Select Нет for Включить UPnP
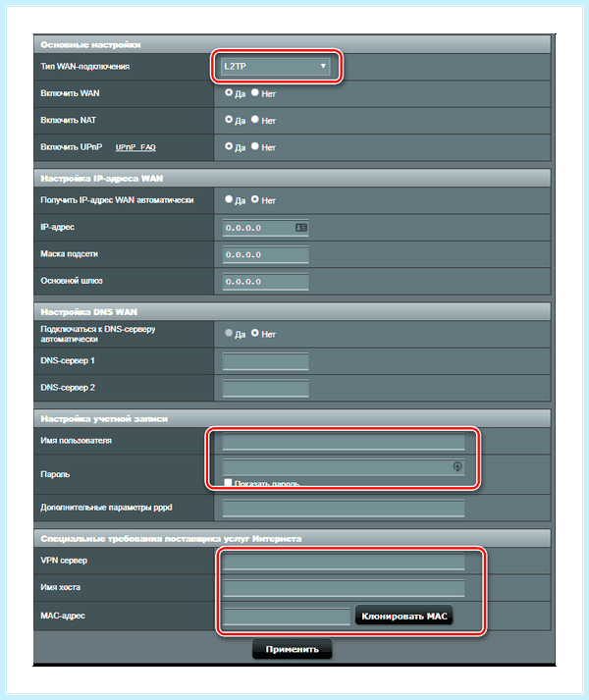The width and height of the screenshot is (589, 700). pyautogui.click(x=255, y=146)
